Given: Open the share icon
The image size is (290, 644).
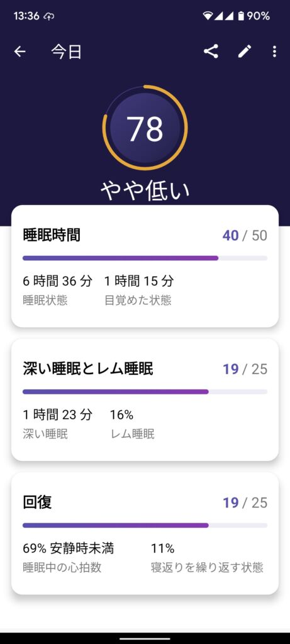Looking at the screenshot, I should pyautogui.click(x=211, y=52).
